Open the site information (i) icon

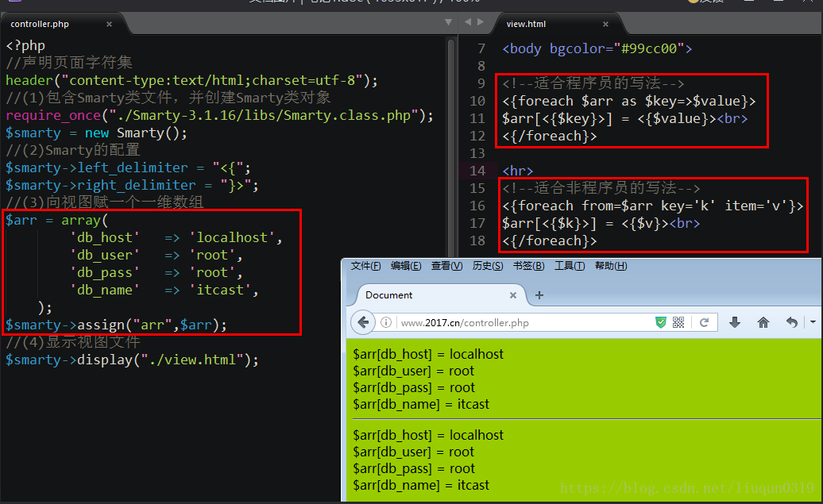pyautogui.click(x=386, y=322)
